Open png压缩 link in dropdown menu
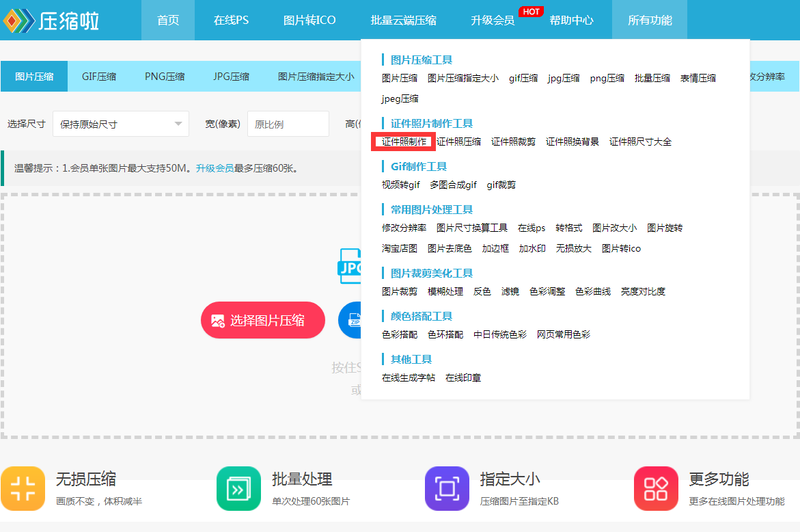Viewport: 800px width, 532px height. click(x=607, y=78)
